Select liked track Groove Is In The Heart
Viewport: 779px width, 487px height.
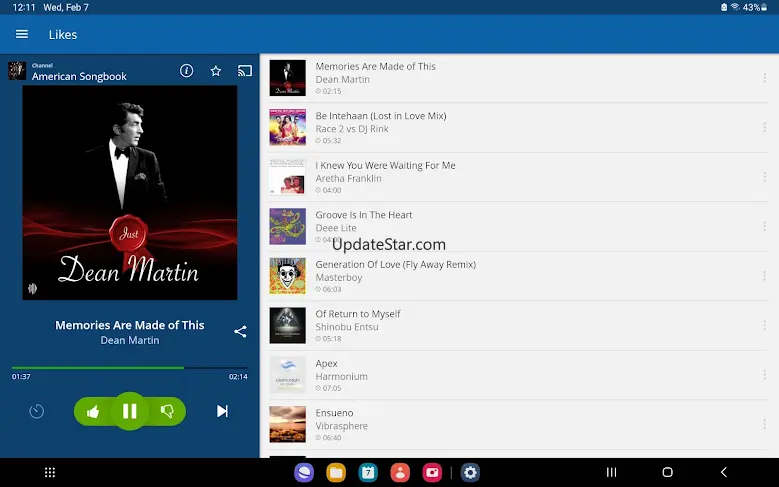point(519,226)
